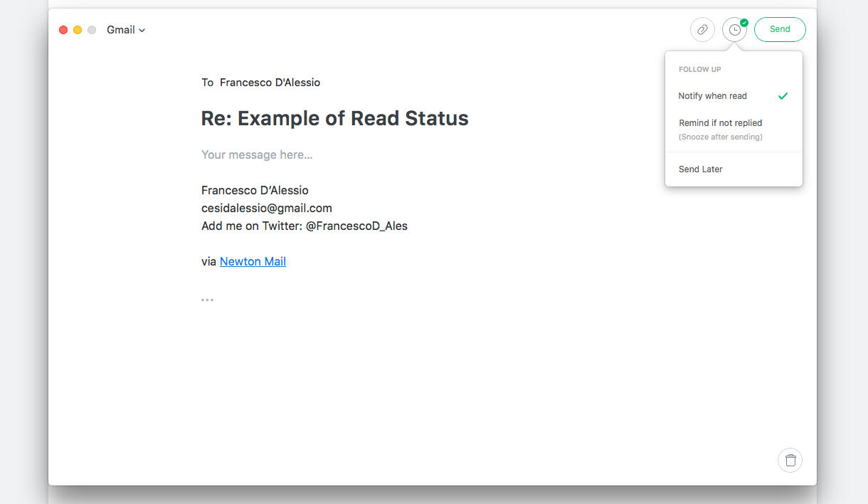Open the Gmail account dropdown
Viewport: 868px width, 504px height.
126,30
